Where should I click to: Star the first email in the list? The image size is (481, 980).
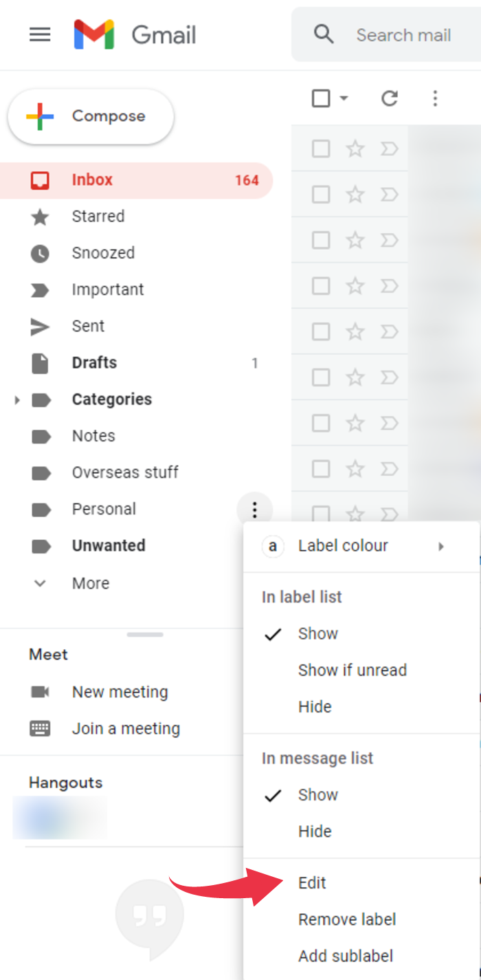click(355, 148)
